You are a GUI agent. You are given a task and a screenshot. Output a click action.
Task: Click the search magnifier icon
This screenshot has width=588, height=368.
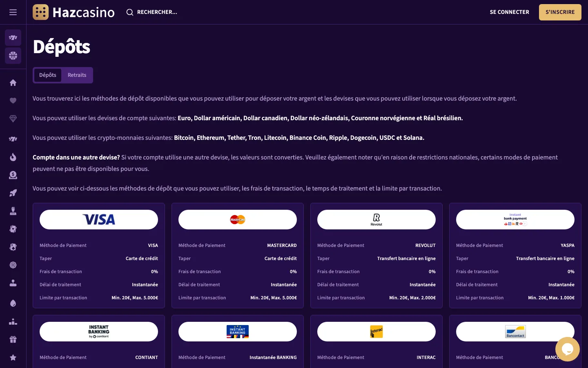point(130,12)
